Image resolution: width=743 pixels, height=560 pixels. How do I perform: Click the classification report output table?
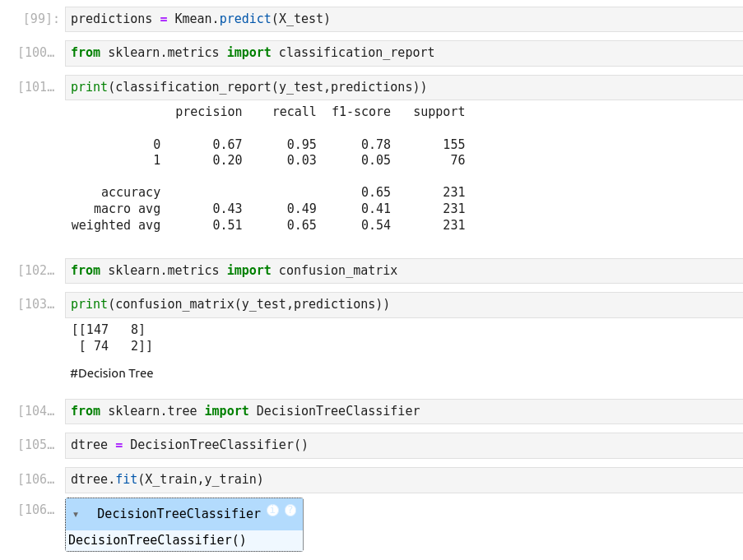pos(268,169)
